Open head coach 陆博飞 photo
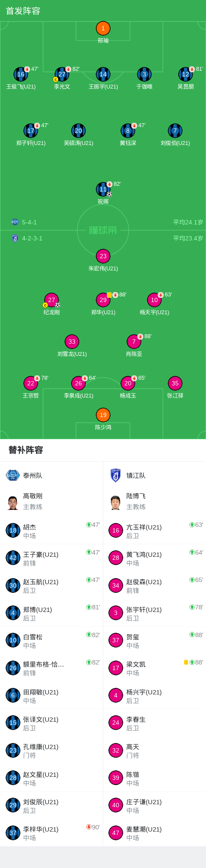Image resolution: width=206 pixels, height=868 pixels. pos(116,502)
